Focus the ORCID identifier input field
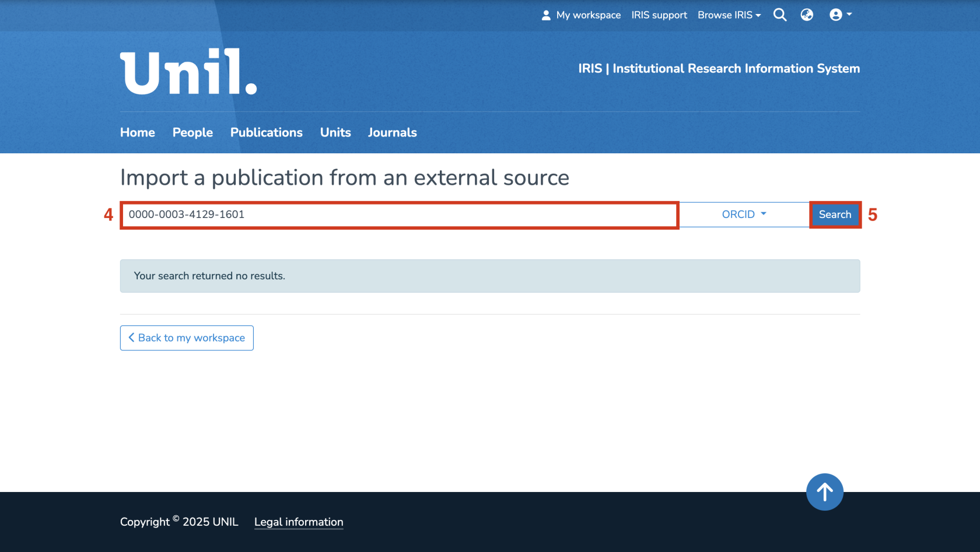 click(400, 215)
